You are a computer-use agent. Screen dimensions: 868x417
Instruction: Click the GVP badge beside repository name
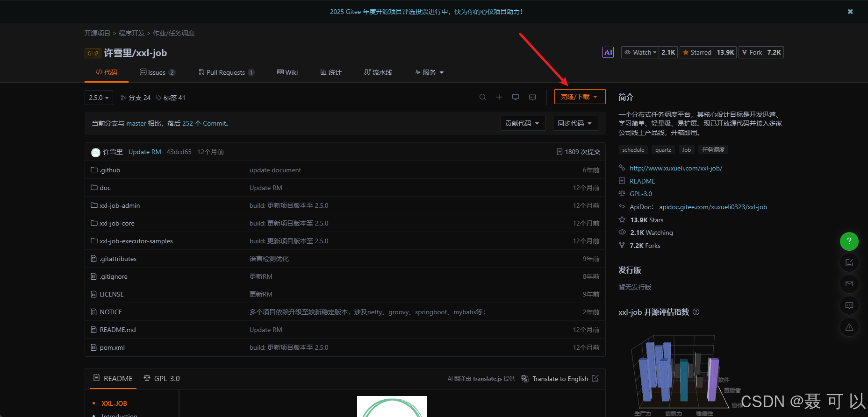[x=93, y=53]
